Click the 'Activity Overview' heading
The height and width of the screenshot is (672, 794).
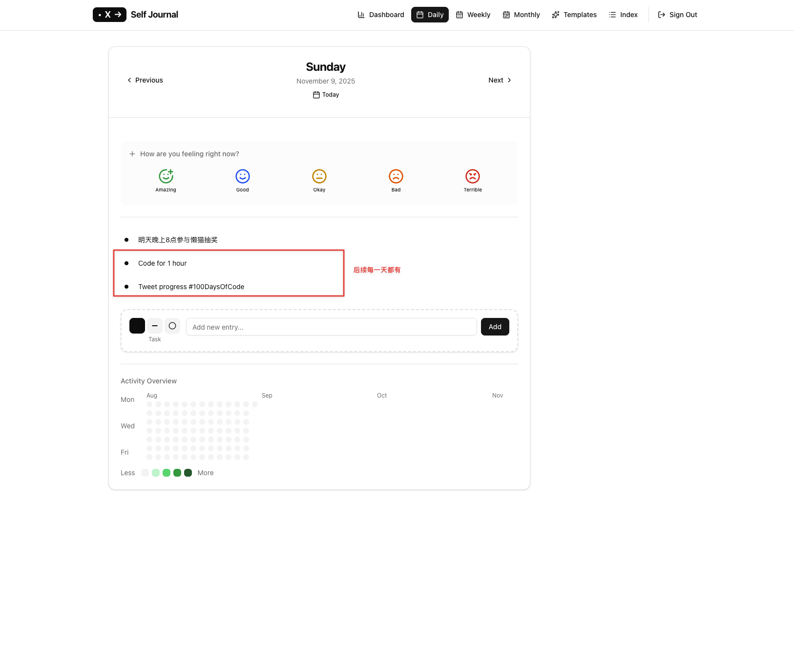pos(149,381)
